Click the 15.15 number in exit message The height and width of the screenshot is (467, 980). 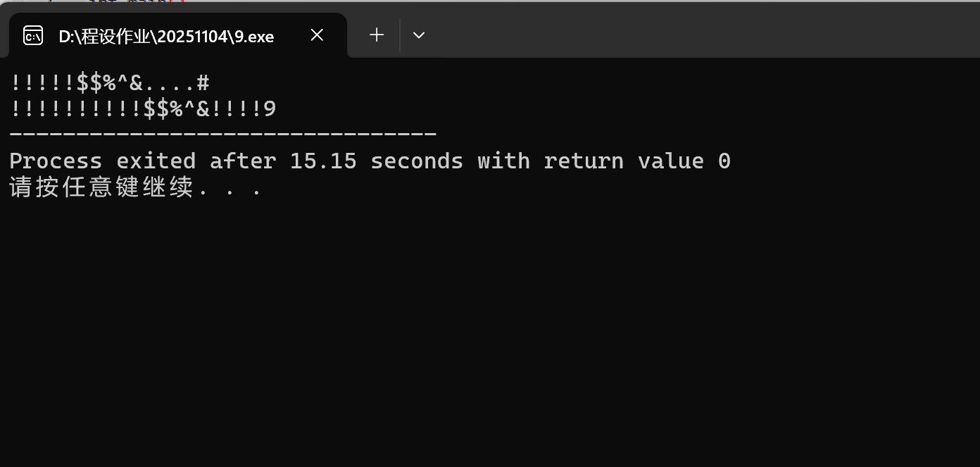click(323, 161)
